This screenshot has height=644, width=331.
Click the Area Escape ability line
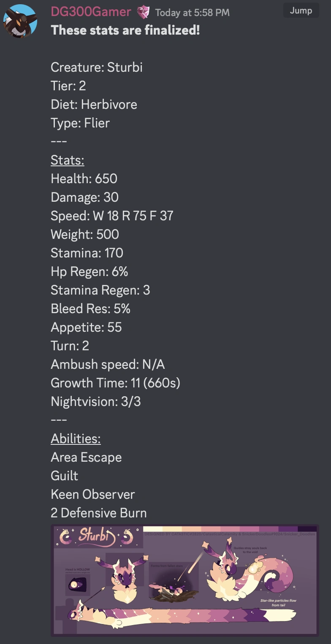pyautogui.click(x=86, y=457)
